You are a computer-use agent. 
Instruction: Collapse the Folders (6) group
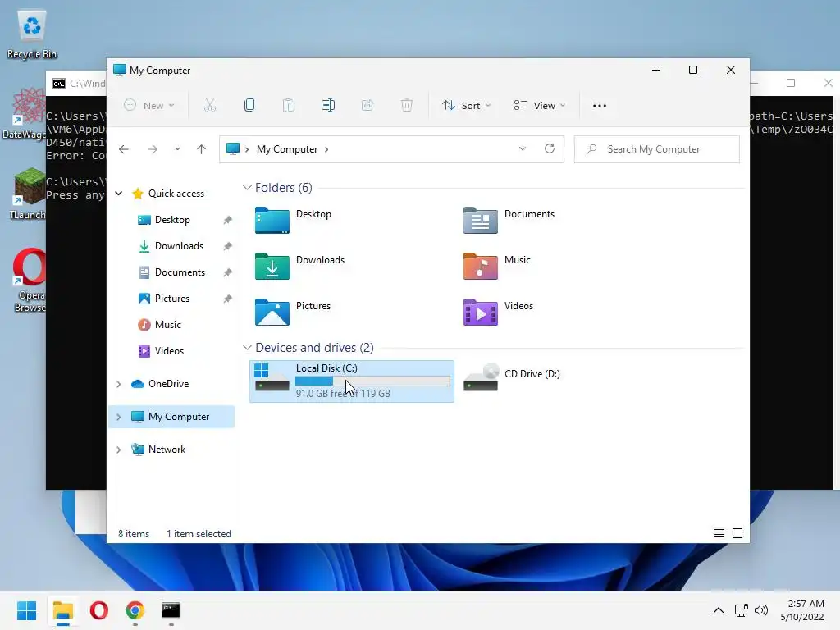[247, 188]
